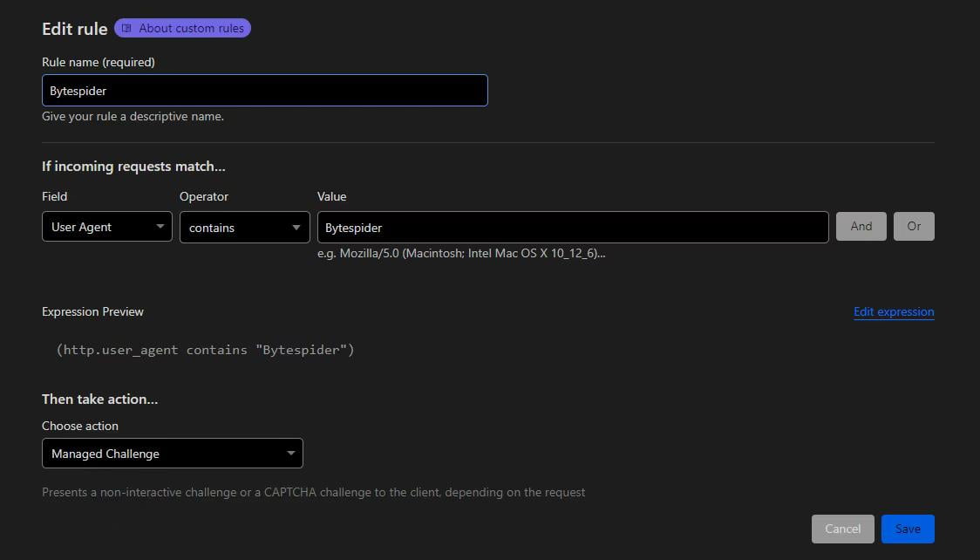This screenshot has width=980, height=560.
Task: Click the Mozilla/5.0 example user agent text
Action: [x=461, y=254]
